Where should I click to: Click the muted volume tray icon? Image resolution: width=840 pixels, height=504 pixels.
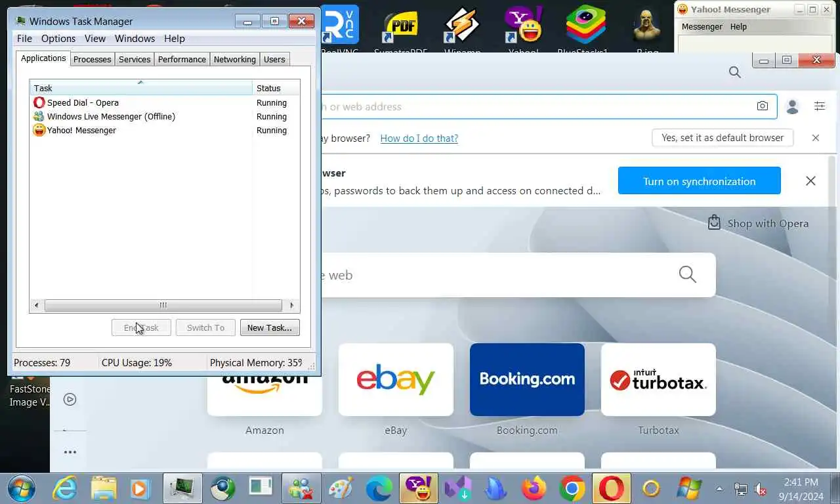click(x=761, y=490)
